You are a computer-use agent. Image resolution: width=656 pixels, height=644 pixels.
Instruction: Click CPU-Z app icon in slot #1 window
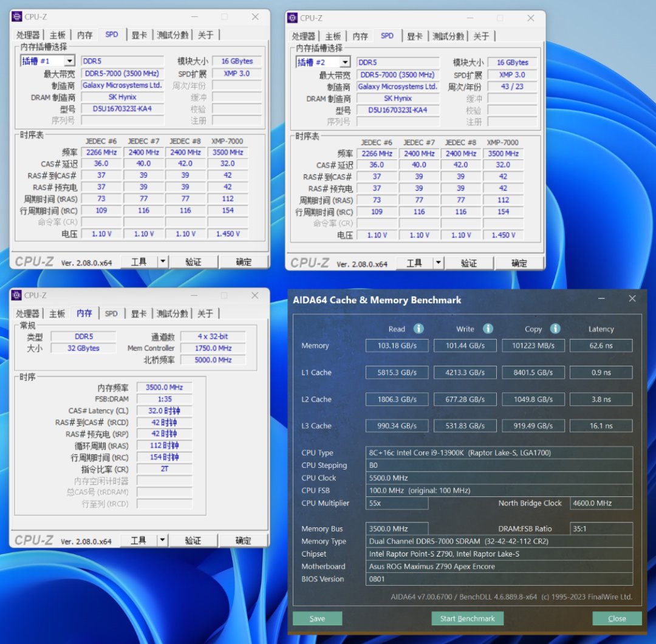(17, 17)
